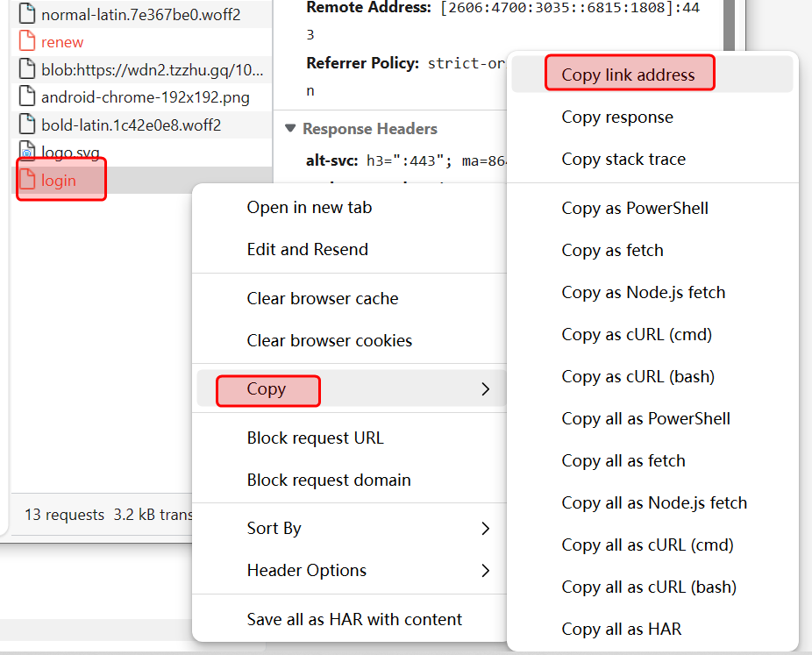Choose Copy as PowerShell
The width and height of the screenshot is (812, 655).
(x=635, y=209)
